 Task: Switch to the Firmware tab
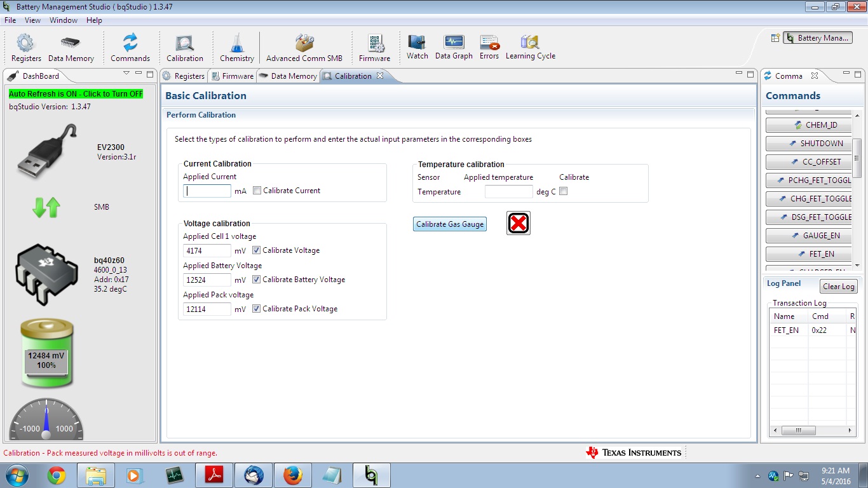point(232,76)
